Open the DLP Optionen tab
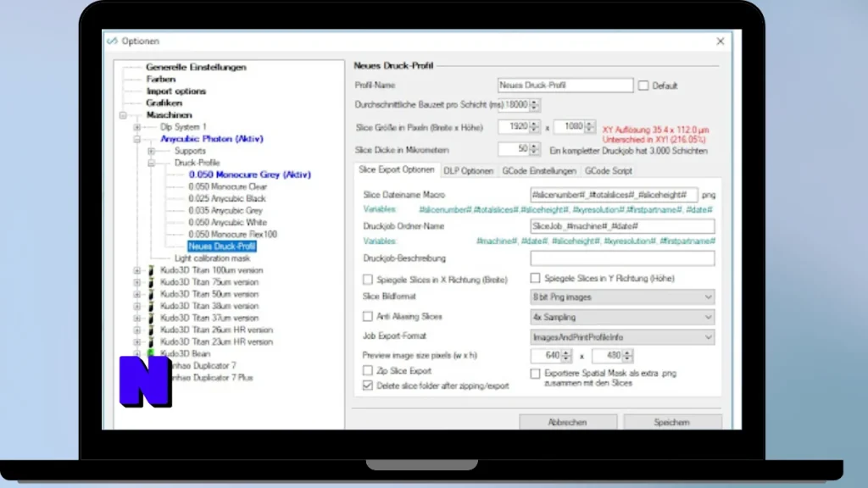868x488 pixels. click(x=468, y=171)
